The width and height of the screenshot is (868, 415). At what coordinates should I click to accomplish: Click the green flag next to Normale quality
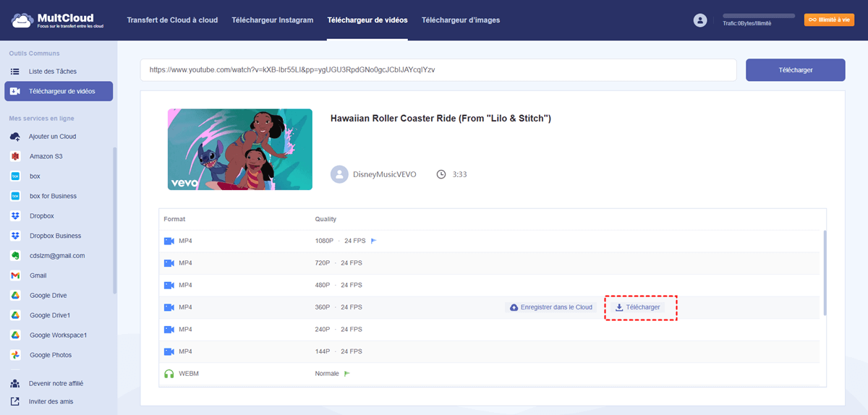click(346, 374)
